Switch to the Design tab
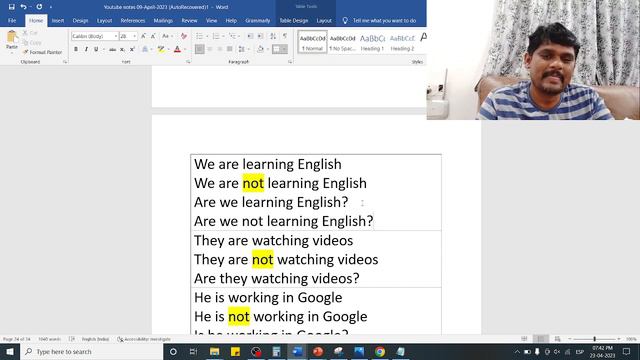Viewport: 640px width, 360px height. (80, 20)
